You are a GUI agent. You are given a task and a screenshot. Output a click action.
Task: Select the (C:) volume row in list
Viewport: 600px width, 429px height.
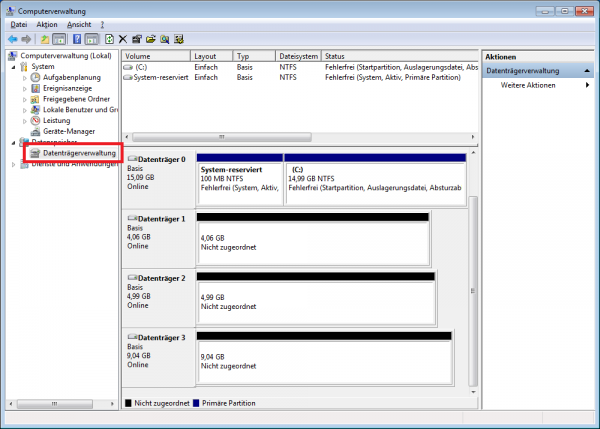(x=300, y=67)
